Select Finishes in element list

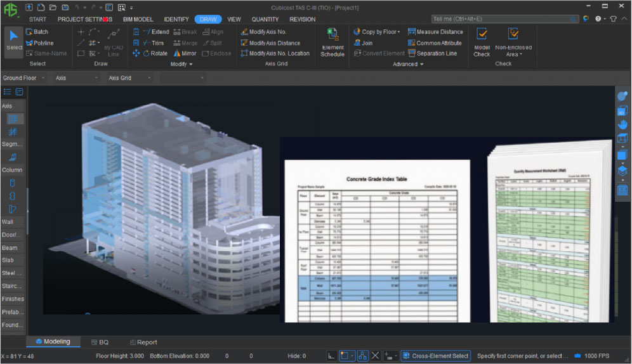tap(13, 299)
